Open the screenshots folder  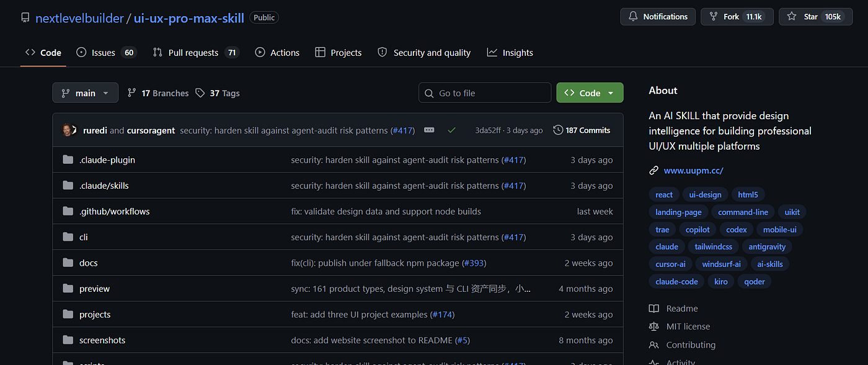pos(102,340)
